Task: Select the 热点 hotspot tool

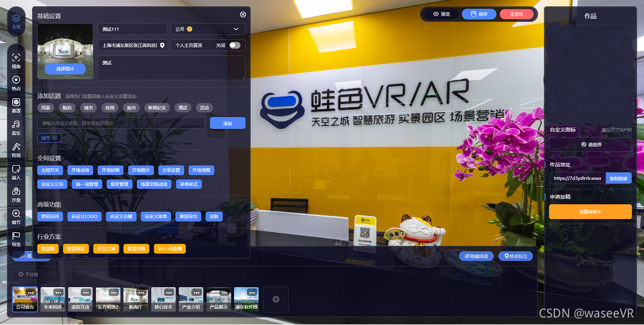Action: pos(16,83)
